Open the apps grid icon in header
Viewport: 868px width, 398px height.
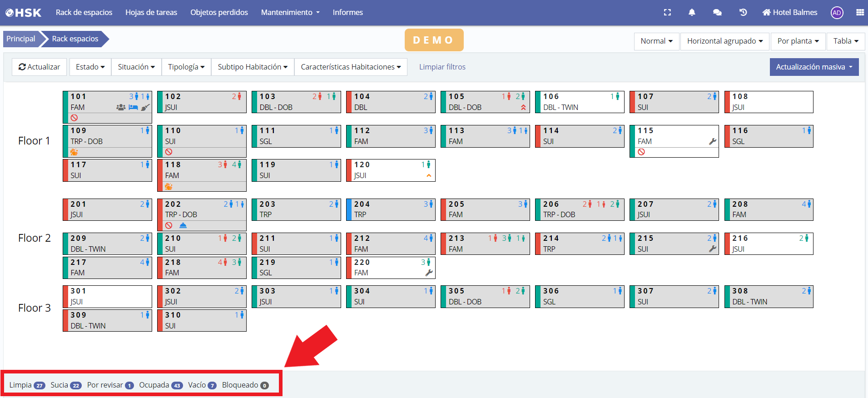click(860, 12)
